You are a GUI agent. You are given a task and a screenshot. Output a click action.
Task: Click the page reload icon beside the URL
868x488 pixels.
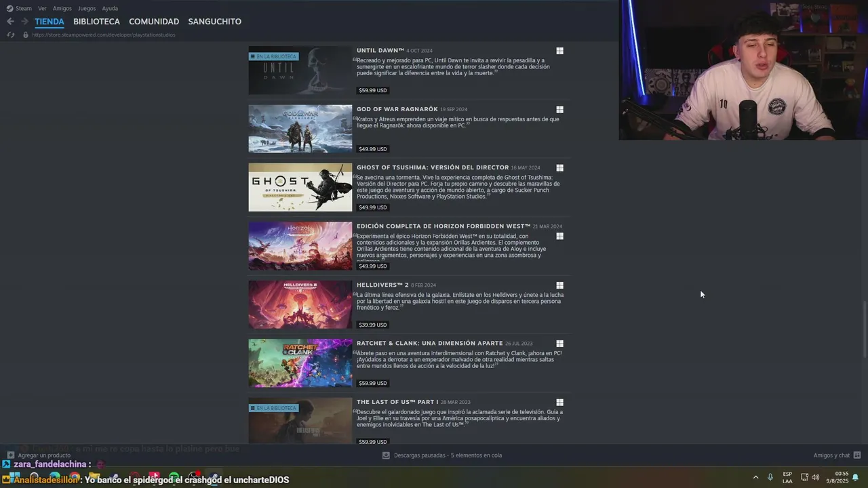coord(10,35)
